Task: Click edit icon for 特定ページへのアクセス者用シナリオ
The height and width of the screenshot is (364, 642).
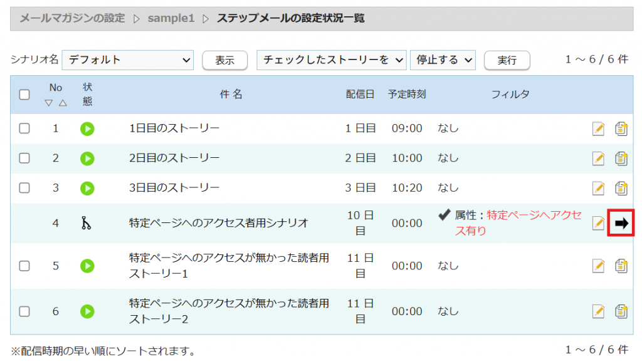Action: 598,223
